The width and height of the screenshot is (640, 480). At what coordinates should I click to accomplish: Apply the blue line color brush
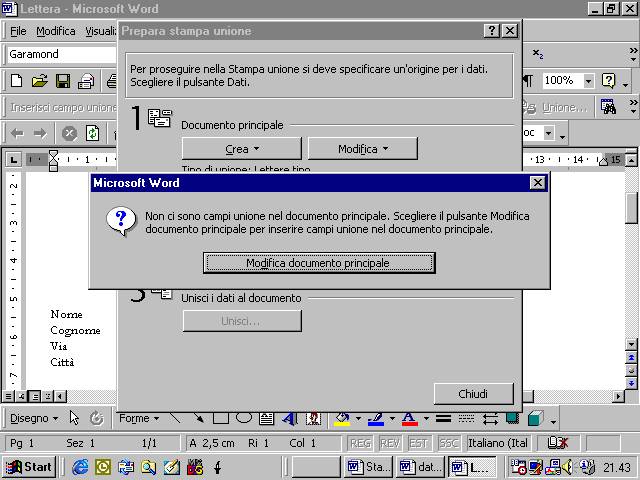[x=376, y=418]
